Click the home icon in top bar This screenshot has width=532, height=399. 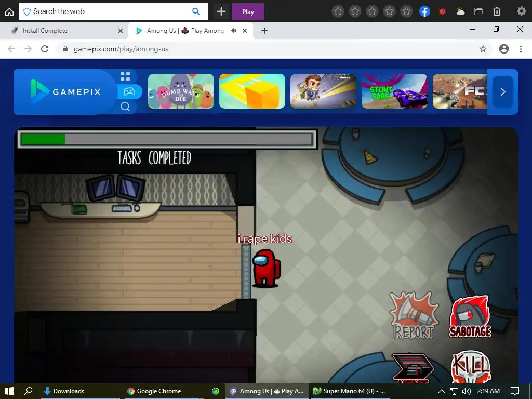[9, 11]
